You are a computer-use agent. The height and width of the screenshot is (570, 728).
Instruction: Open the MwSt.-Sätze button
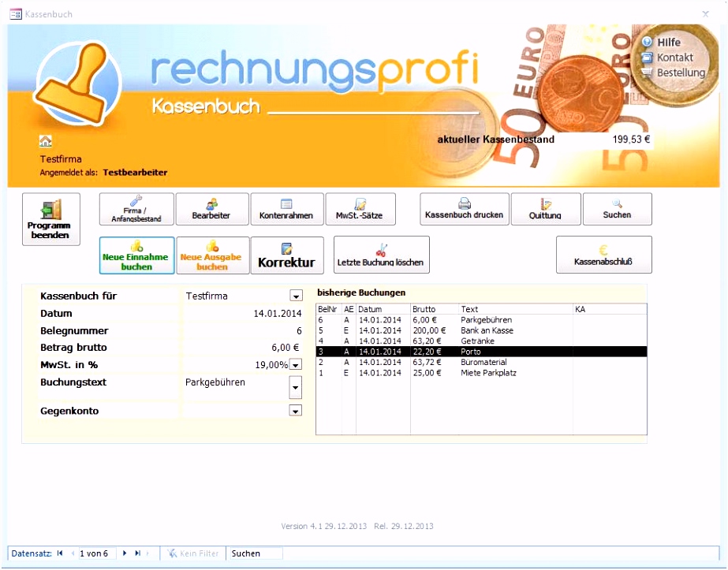360,210
